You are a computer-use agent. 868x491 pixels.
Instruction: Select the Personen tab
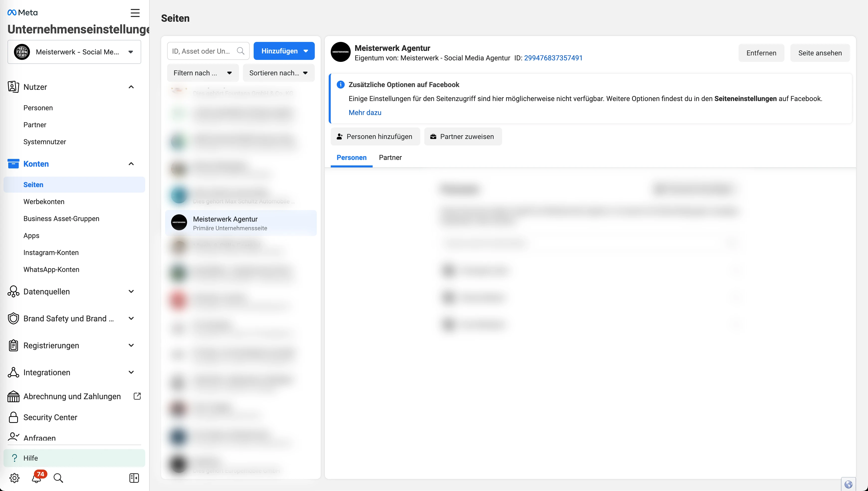click(x=351, y=157)
